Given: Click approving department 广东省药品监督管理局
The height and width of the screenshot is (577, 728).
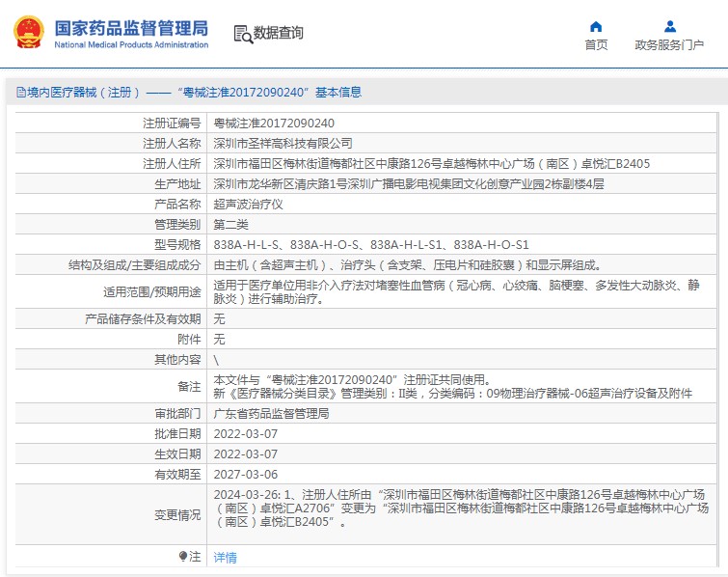Looking at the screenshot, I should [x=271, y=414].
